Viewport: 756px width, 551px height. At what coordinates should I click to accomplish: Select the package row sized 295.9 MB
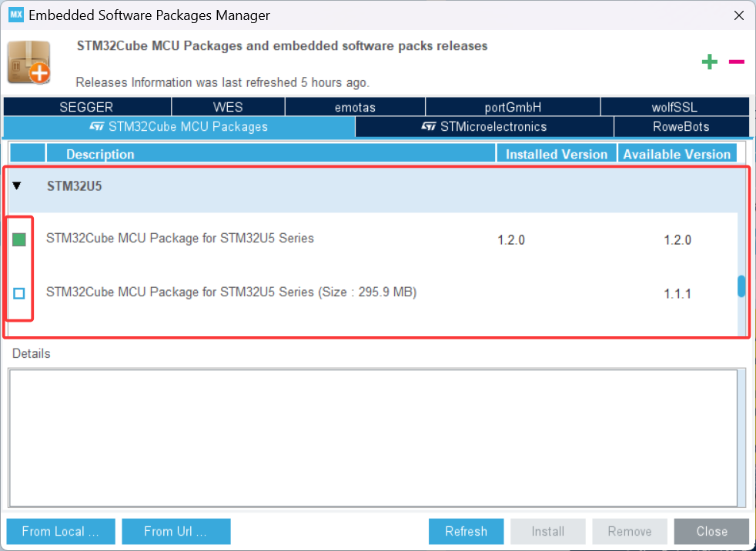coord(373,293)
